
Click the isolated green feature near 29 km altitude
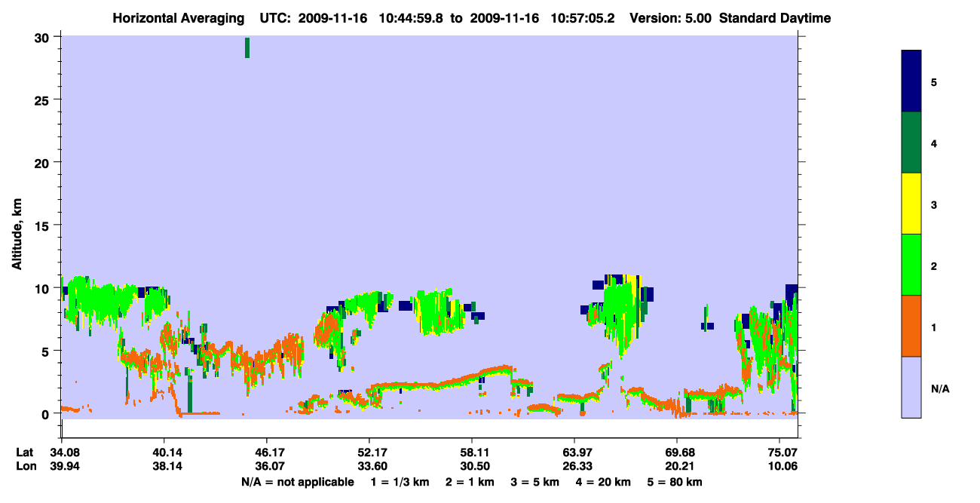(x=247, y=48)
